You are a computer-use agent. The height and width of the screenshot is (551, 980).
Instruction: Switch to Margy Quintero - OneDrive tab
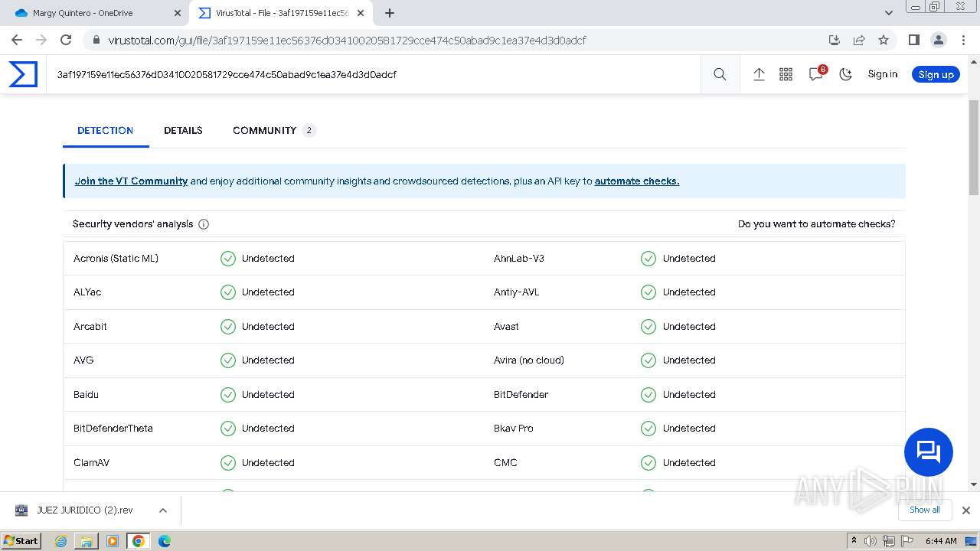[x=96, y=13]
